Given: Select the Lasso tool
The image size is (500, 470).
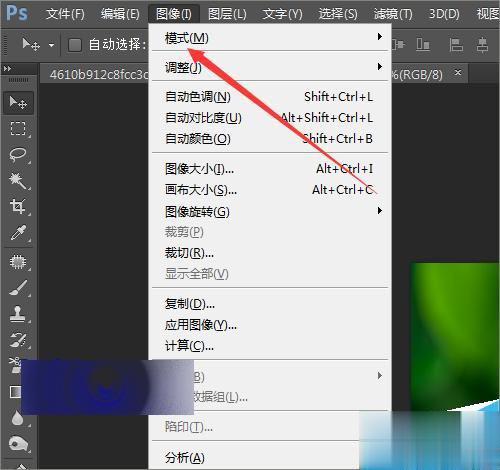Looking at the screenshot, I should click(x=18, y=154).
